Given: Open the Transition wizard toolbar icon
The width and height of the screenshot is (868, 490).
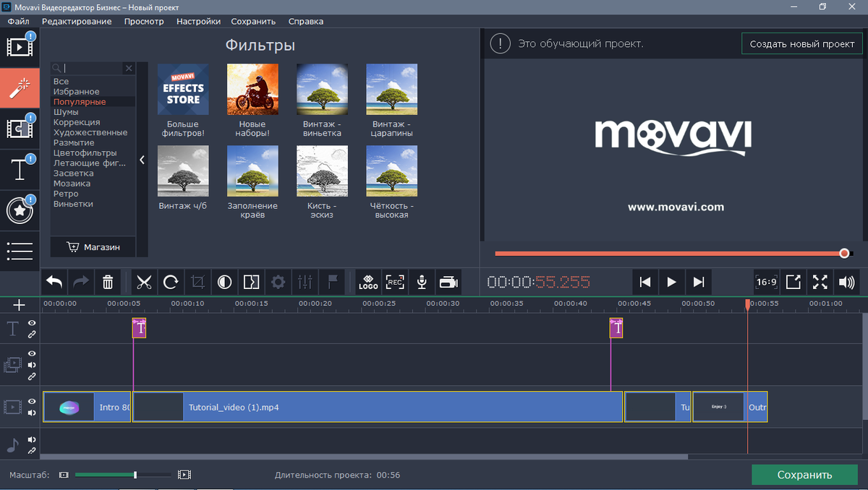Looking at the screenshot, I should (251, 282).
